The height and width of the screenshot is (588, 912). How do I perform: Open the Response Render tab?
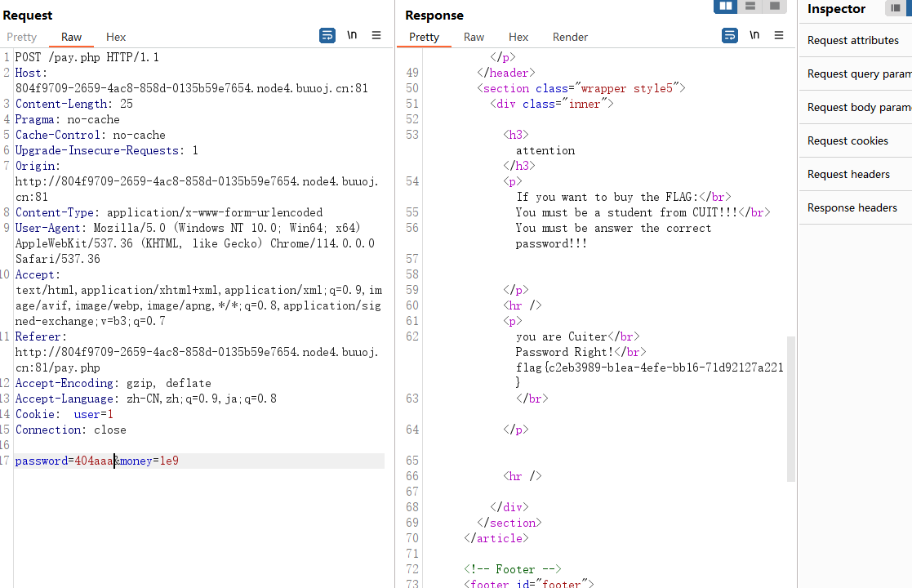coord(570,37)
